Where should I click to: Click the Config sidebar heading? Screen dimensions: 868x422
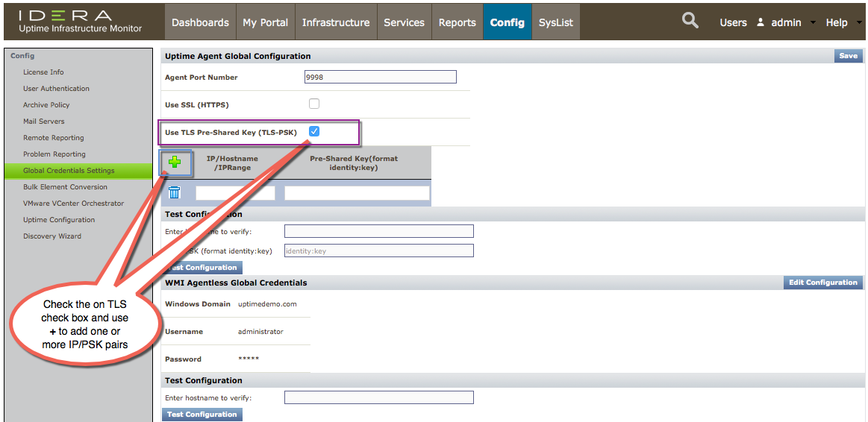(x=22, y=56)
